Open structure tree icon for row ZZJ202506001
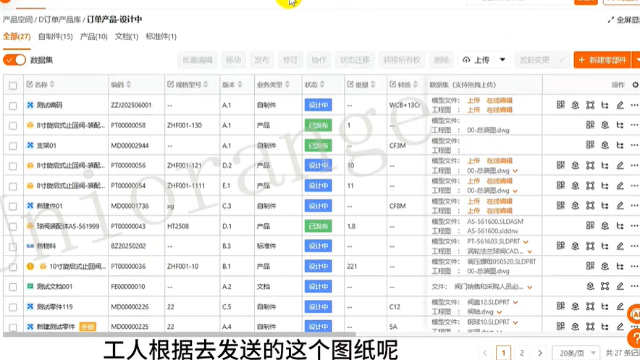Image resolution: width=640 pixels, height=360 pixels. click(x=605, y=105)
